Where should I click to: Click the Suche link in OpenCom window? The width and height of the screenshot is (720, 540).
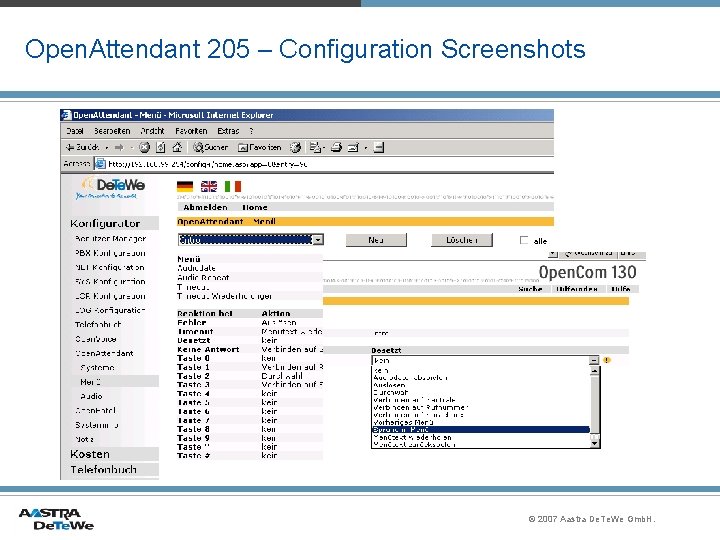(x=530, y=289)
